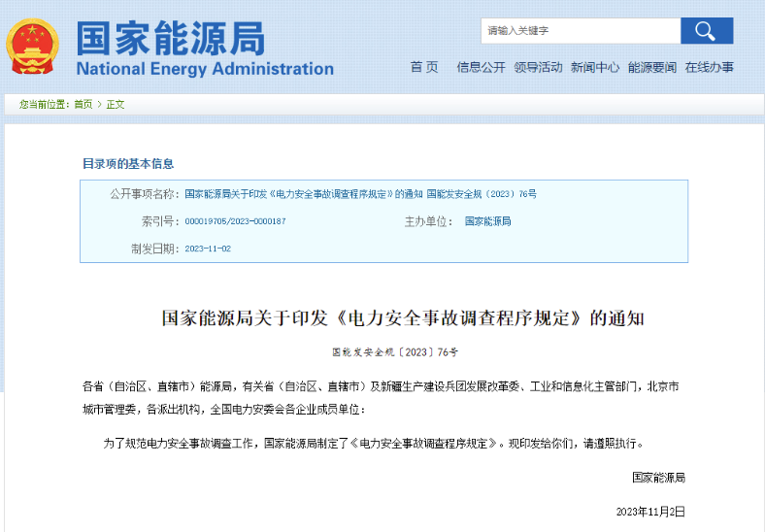Go to the 领导活动 section
765x532 pixels.
pyautogui.click(x=538, y=67)
